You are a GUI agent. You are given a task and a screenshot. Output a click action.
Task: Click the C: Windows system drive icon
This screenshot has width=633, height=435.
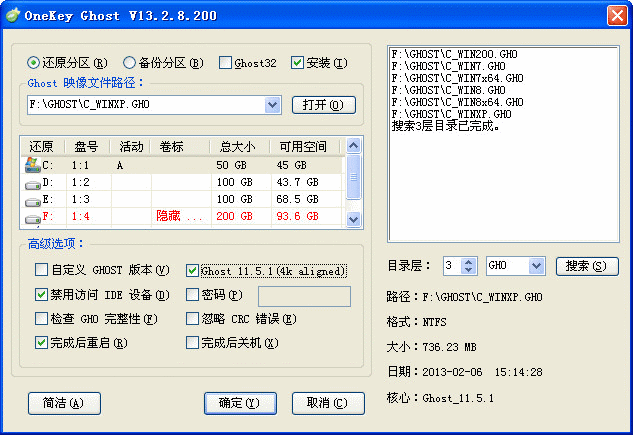pyautogui.click(x=32, y=164)
